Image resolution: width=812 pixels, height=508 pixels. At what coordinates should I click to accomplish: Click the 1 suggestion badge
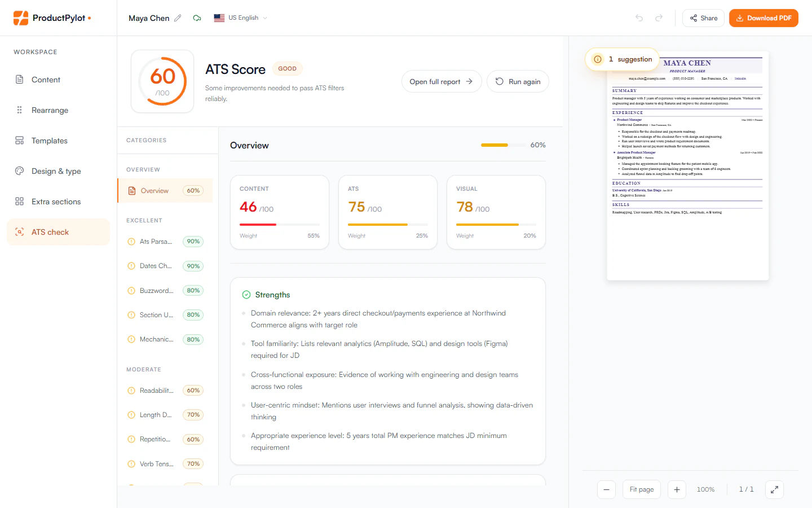coord(623,59)
